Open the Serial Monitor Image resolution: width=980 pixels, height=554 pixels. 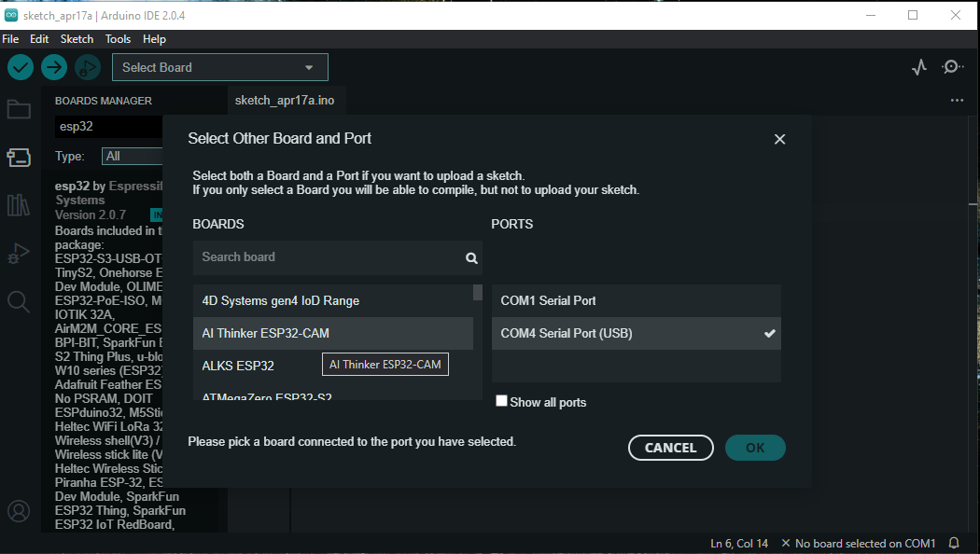[952, 67]
